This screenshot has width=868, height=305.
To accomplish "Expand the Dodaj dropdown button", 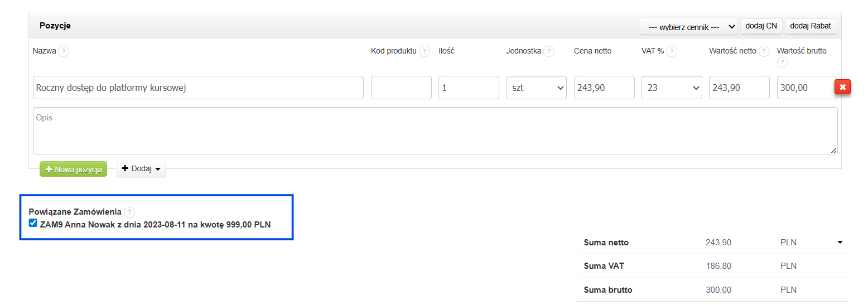I will coord(141,169).
